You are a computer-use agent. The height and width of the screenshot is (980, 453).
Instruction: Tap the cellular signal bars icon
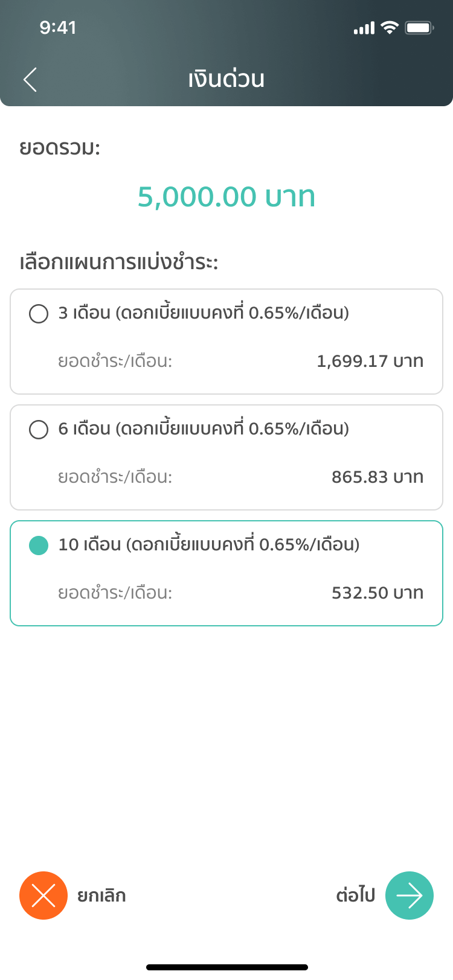pyautogui.click(x=364, y=28)
